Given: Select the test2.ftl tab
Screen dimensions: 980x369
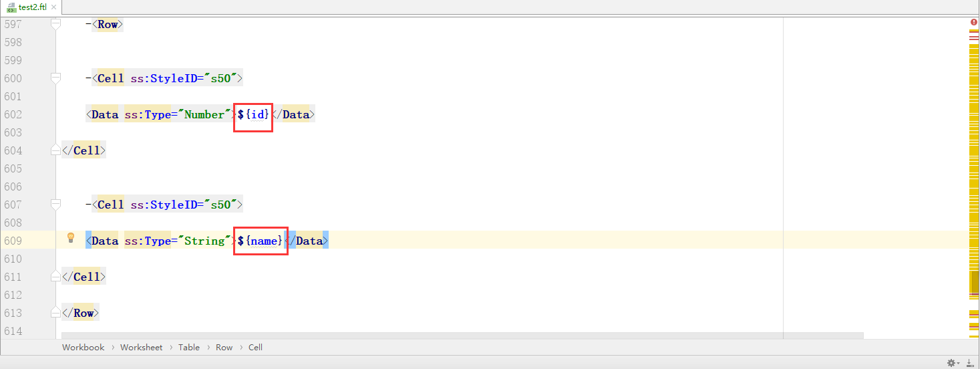Looking at the screenshot, I should pos(32,7).
